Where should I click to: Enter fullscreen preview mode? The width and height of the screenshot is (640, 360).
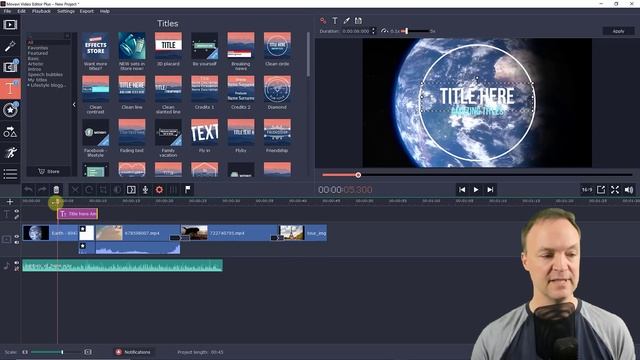click(x=615, y=190)
